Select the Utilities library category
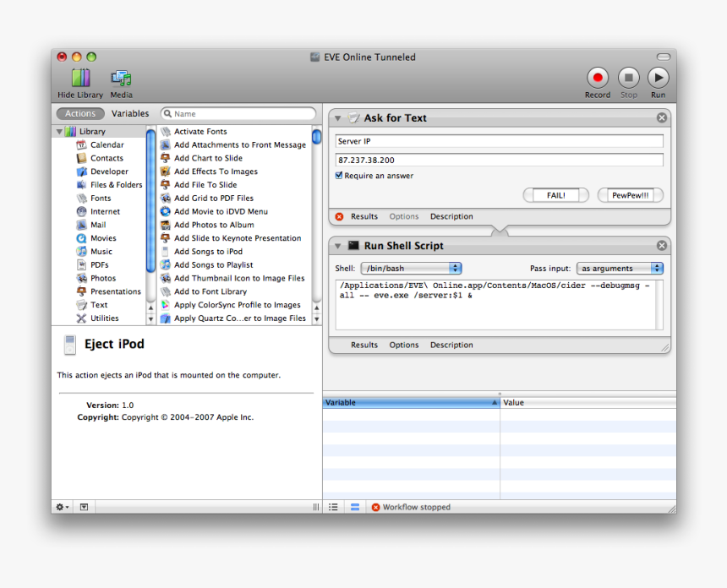The height and width of the screenshot is (588, 727). pos(104,318)
